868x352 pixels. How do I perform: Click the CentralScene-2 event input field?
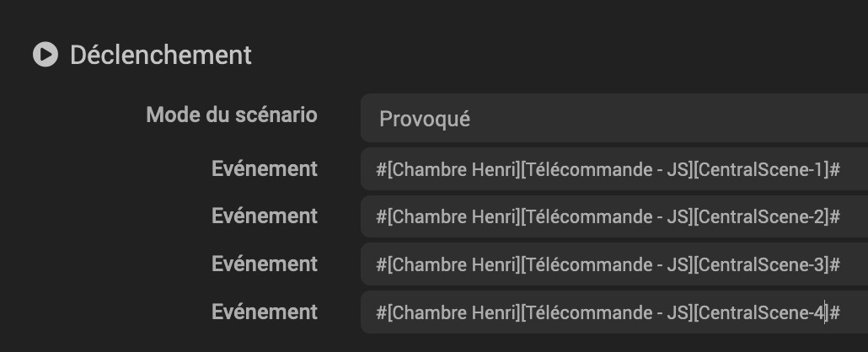(613, 216)
